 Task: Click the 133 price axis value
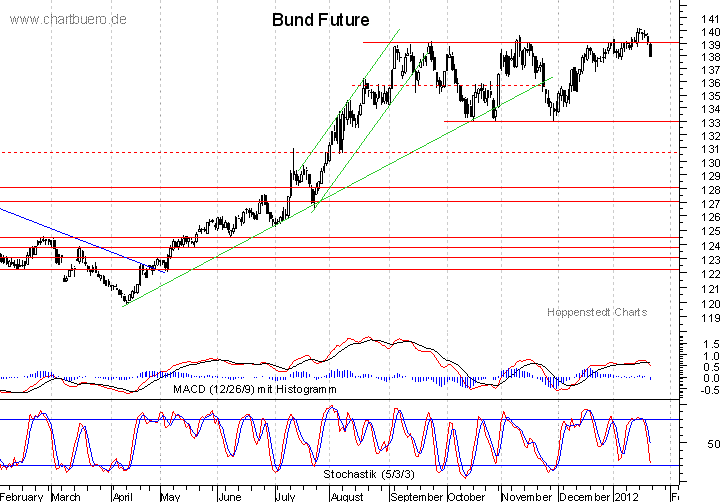coord(710,123)
